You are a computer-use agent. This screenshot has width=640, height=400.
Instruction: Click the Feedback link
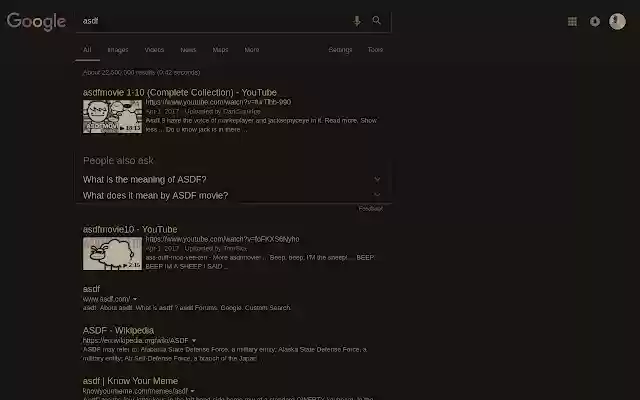click(371, 209)
